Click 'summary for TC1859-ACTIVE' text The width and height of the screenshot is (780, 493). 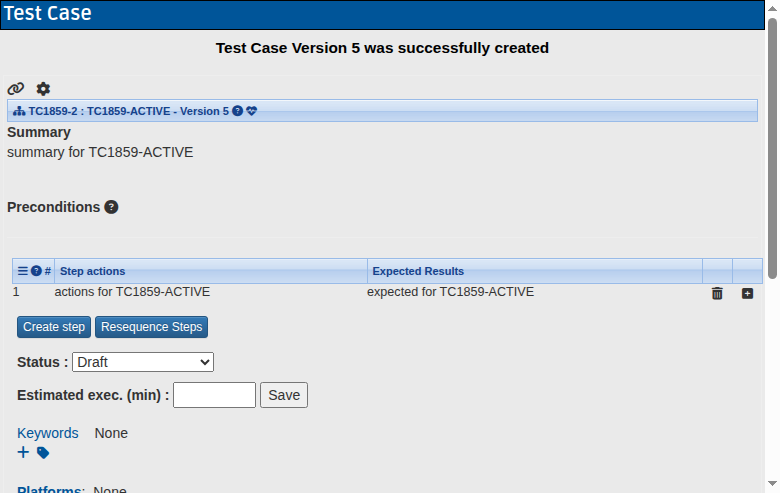pyautogui.click(x=100, y=152)
